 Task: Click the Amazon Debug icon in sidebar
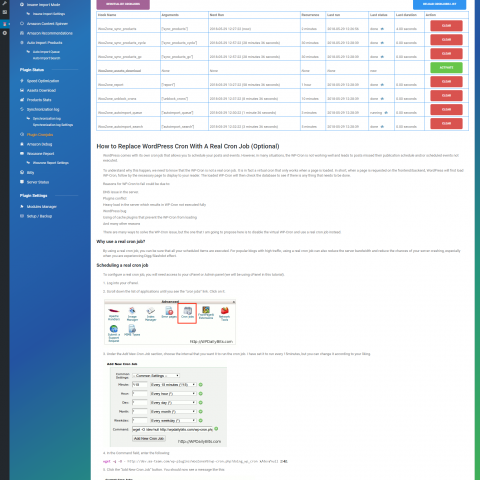point(22,144)
